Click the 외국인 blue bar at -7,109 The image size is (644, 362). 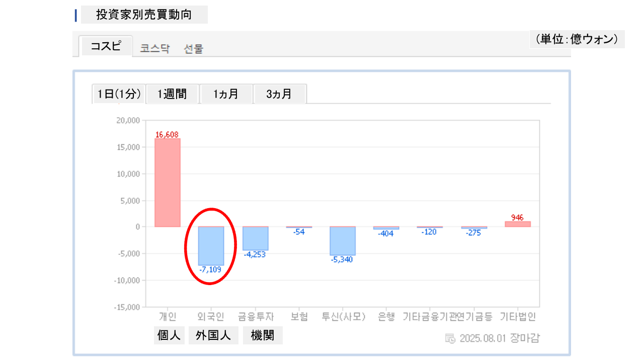pos(211,245)
